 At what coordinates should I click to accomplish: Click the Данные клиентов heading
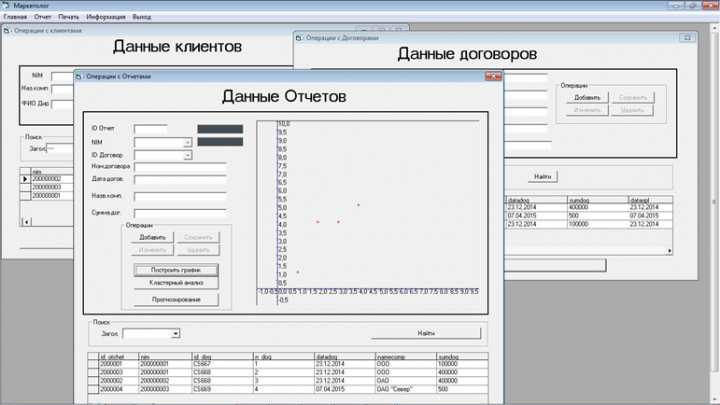[177, 46]
